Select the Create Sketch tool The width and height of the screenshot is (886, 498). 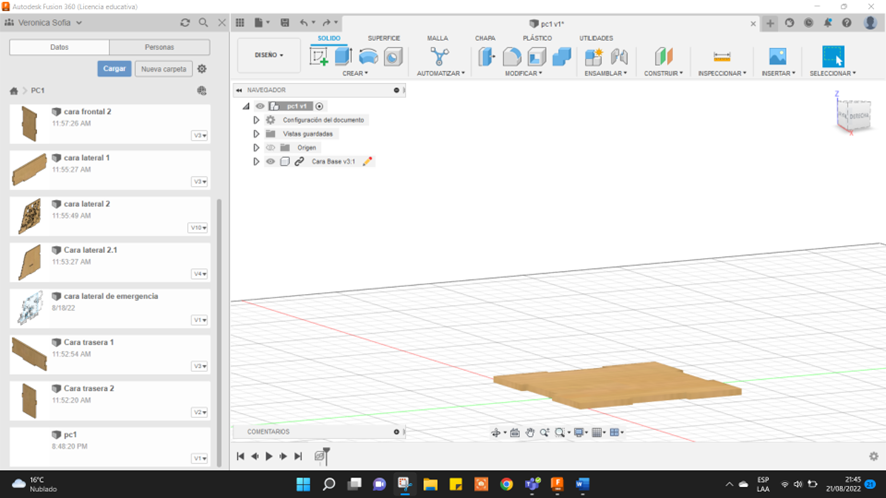319,57
